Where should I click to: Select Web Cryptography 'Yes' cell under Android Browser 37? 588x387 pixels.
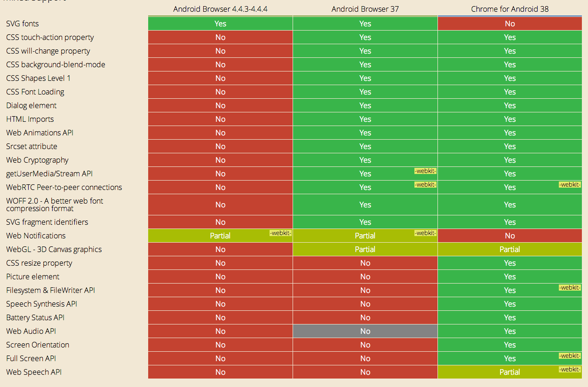[365, 160]
